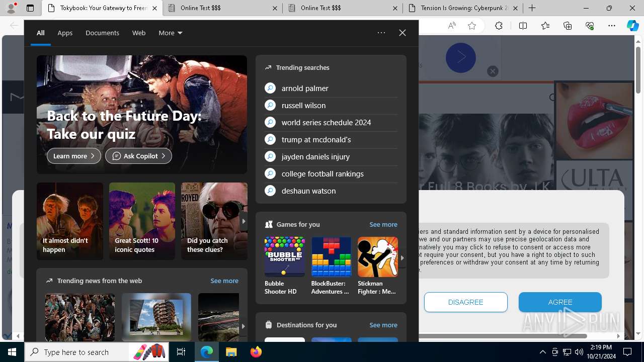Add page to favorites star icon
644x362 pixels.
click(472, 26)
